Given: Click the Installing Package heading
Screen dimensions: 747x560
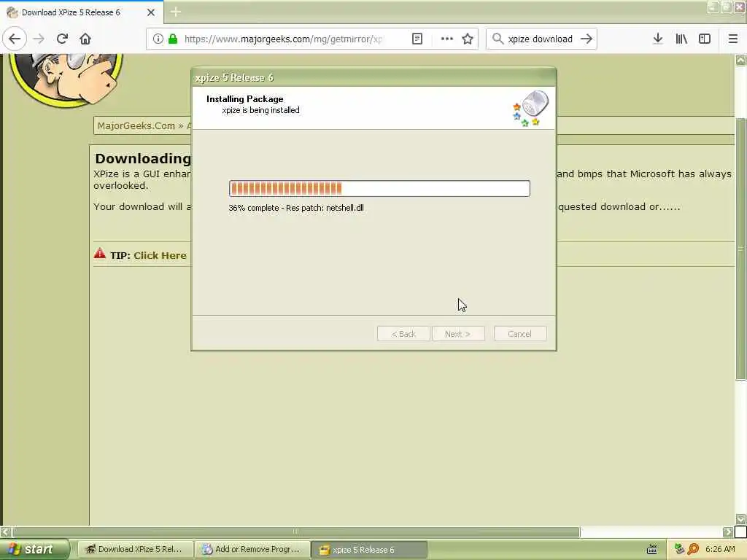Looking at the screenshot, I should click(x=245, y=99).
